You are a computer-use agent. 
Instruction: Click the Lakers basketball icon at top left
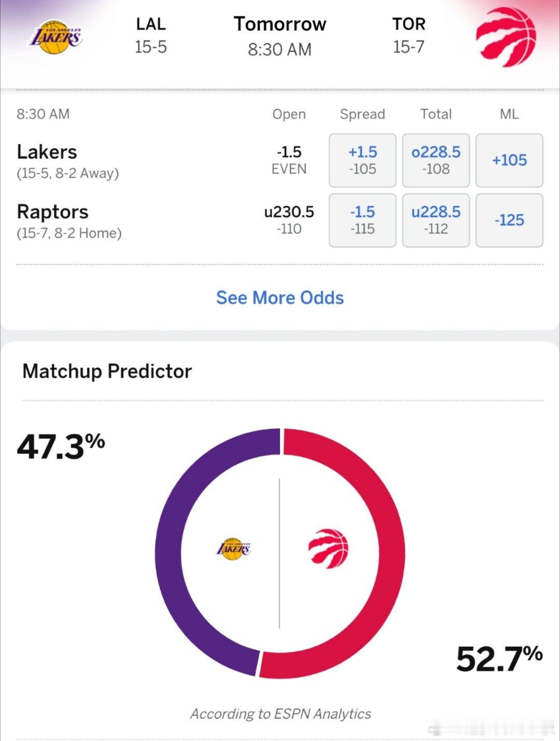tap(54, 37)
